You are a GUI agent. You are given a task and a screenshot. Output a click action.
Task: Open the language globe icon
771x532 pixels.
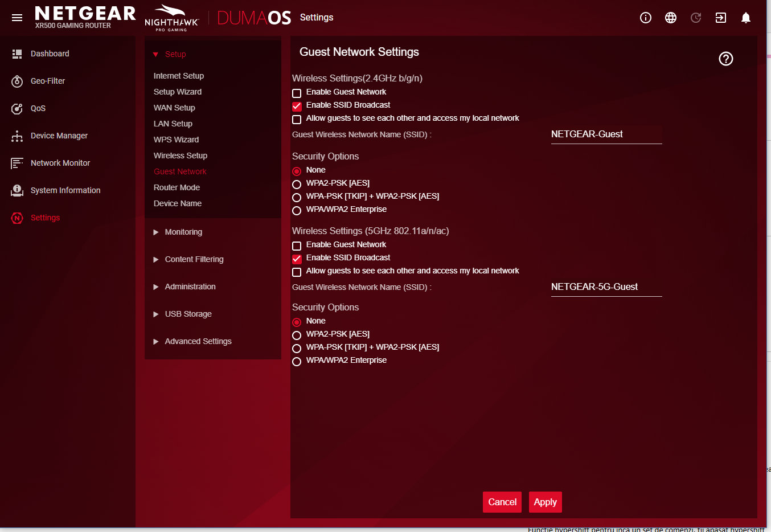coord(670,18)
